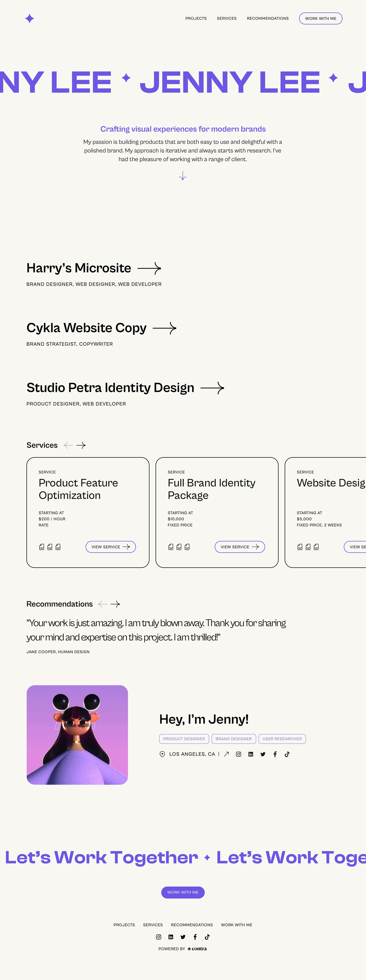
Task: Click Twitter icon in Jenny's profile section
Action: (x=263, y=754)
